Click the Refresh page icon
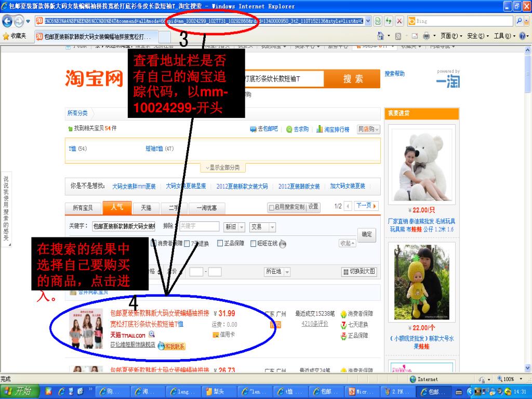 pos(389,21)
